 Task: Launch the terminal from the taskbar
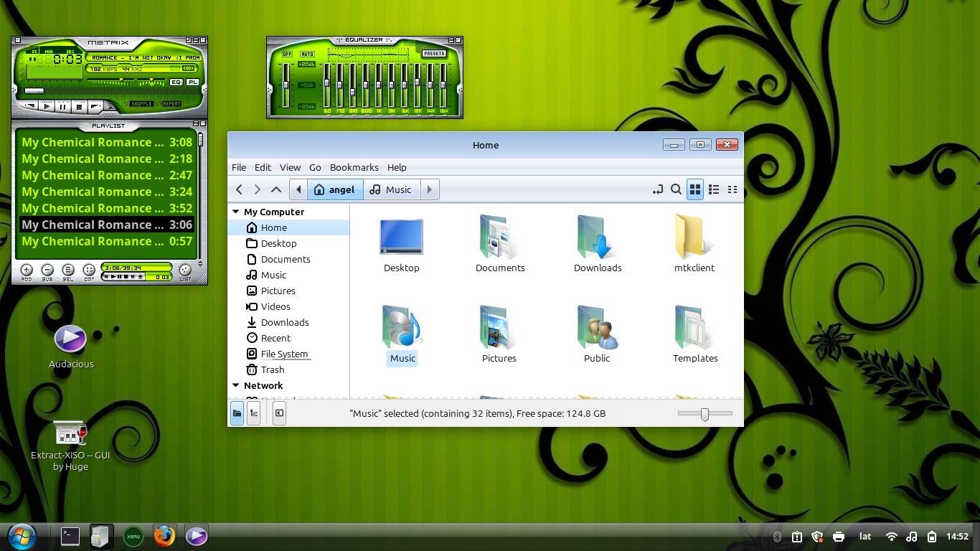coord(70,536)
